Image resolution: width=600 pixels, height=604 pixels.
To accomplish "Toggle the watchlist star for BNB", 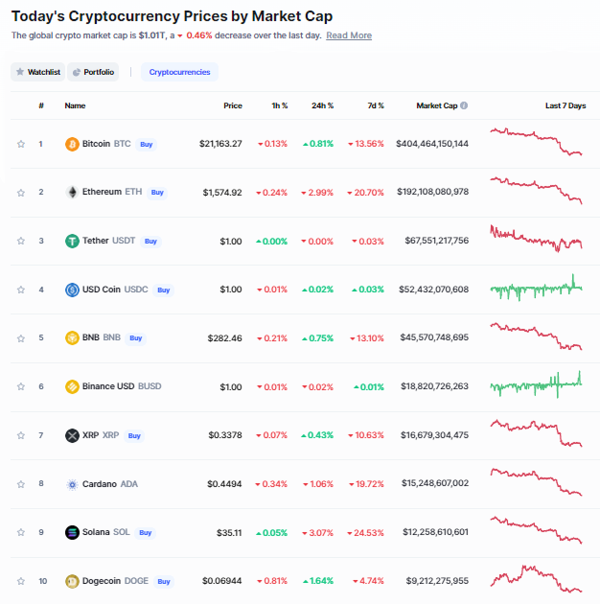I will point(21,338).
